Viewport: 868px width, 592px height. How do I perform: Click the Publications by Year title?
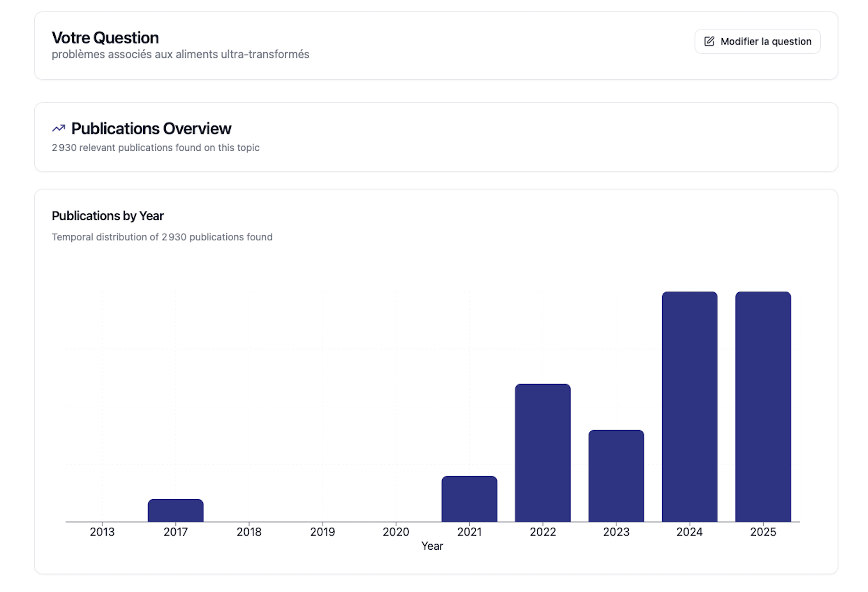click(108, 216)
